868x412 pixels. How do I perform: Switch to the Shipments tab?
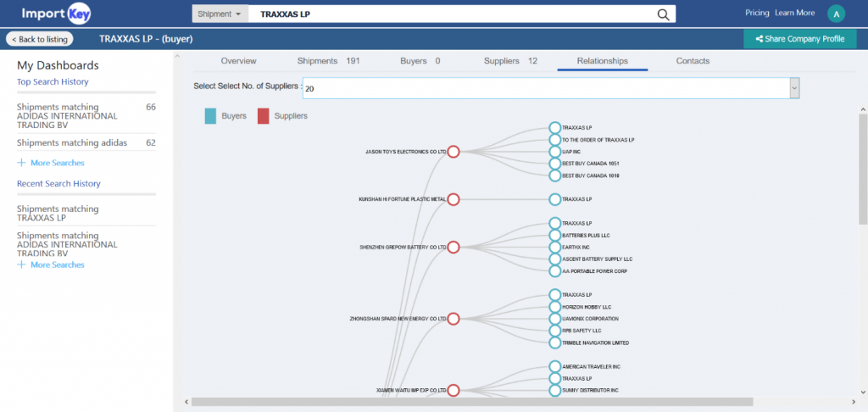click(x=328, y=61)
